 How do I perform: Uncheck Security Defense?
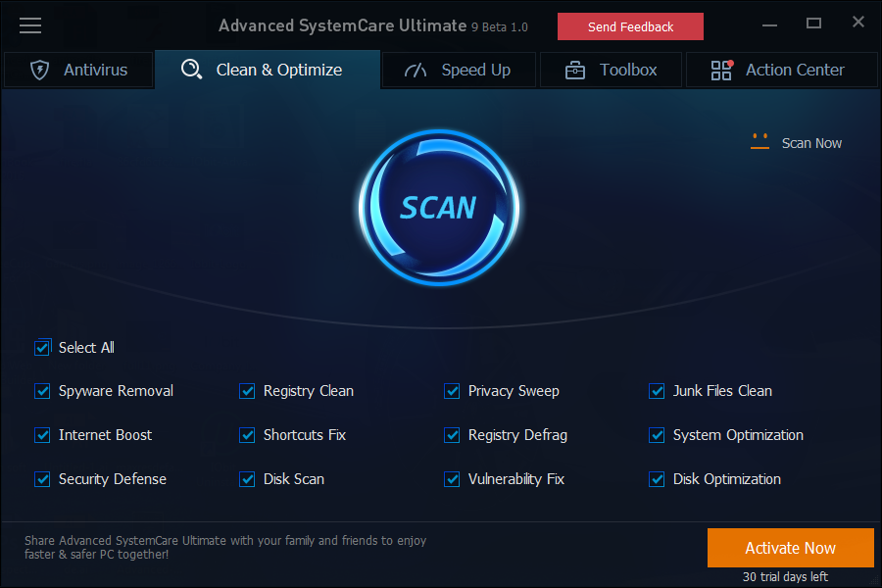[x=42, y=479]
